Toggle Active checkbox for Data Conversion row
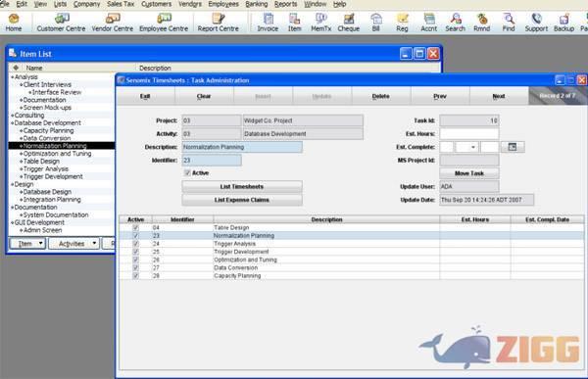 coord(136,267)
